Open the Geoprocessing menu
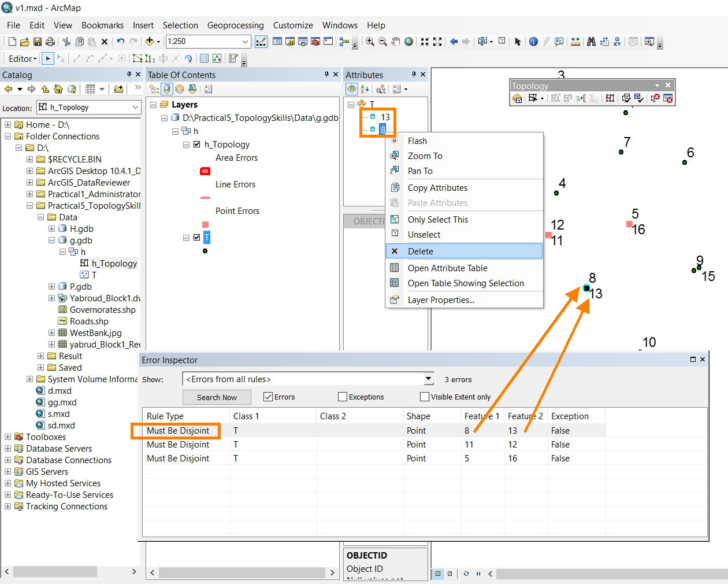 coord(235,25)
